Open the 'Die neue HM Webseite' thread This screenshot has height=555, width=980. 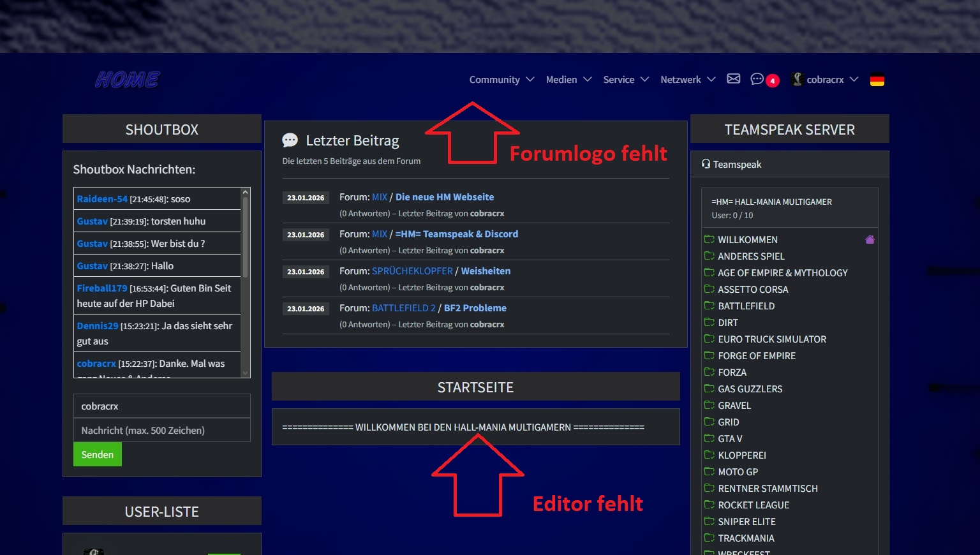point(444,197)
